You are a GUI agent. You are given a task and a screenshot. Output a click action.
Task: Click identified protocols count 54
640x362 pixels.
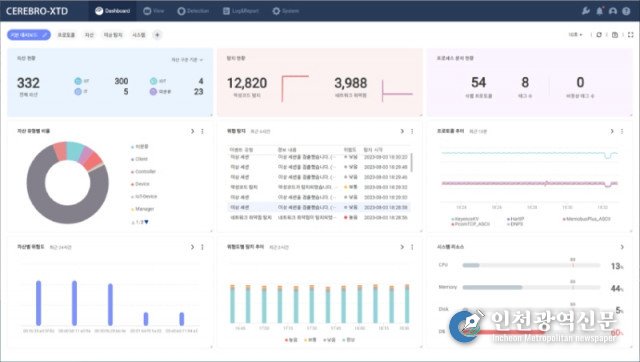tap(478, 83)
